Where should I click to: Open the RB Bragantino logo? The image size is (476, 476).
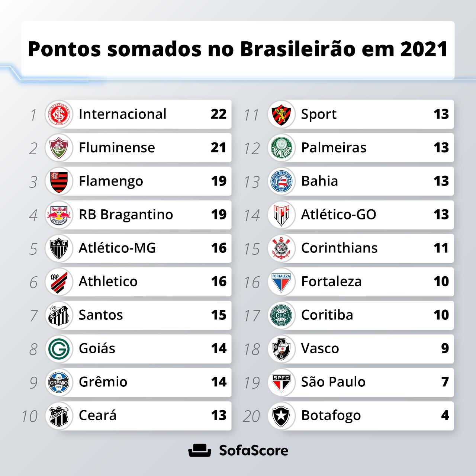click(59, 215)
